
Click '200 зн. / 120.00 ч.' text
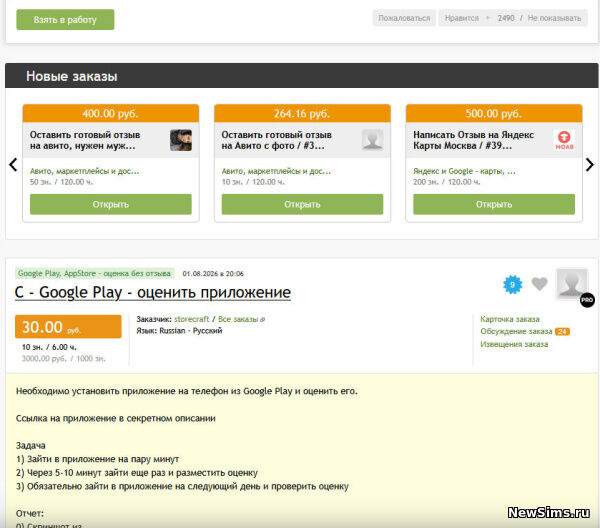click(447, 182)
